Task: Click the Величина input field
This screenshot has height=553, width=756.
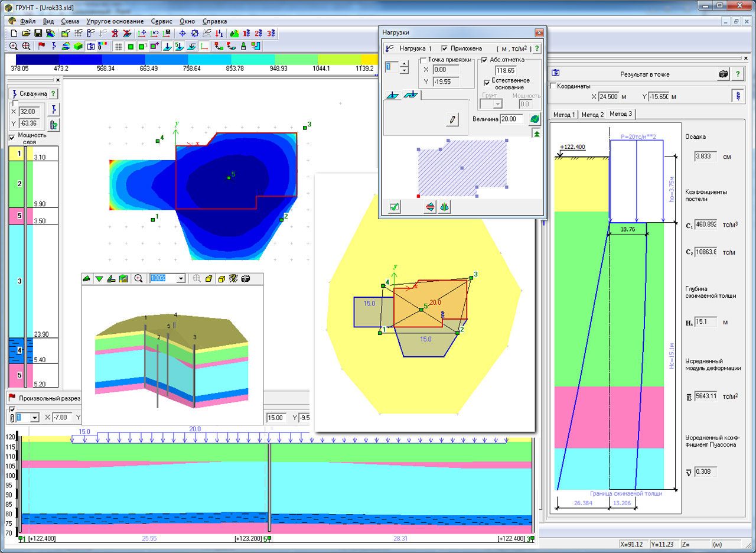Action: coord(511,119)
